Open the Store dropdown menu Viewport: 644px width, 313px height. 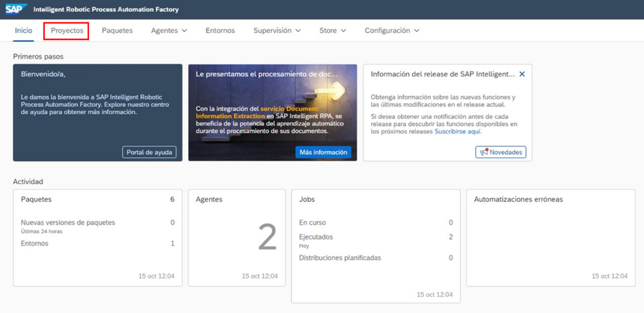tap(333, 31)
